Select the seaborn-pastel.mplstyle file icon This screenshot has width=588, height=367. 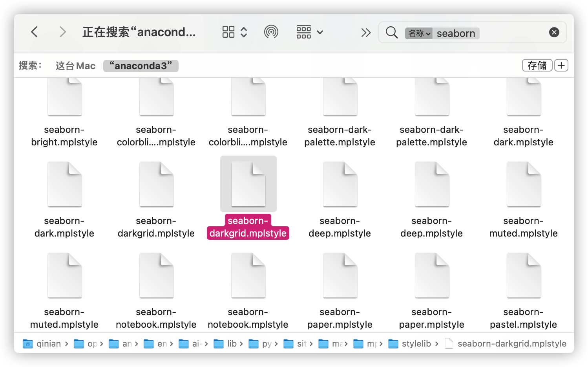click(524, 275)
